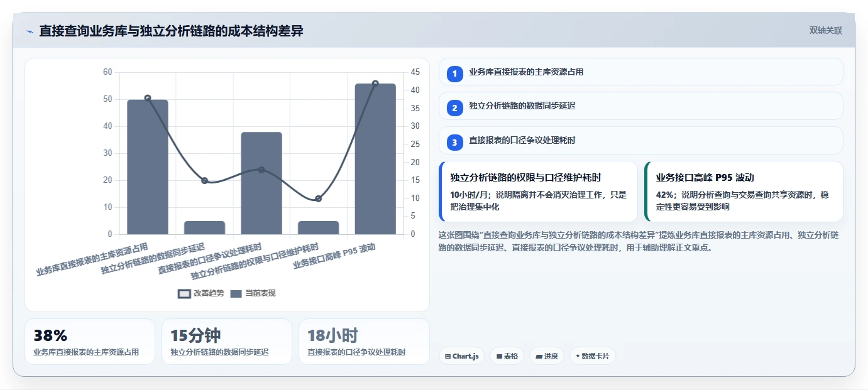Viewport: 868px width, 390px height.
Task: Click the short bar for 独立分析链路的数据同步延迟
Action: [x=204, y=227]
